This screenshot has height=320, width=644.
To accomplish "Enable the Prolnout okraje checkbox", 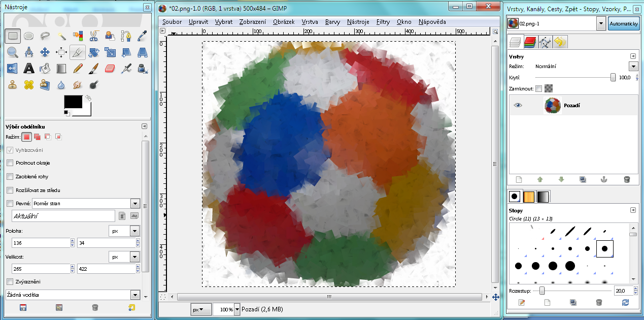I will tap(10, 163).
